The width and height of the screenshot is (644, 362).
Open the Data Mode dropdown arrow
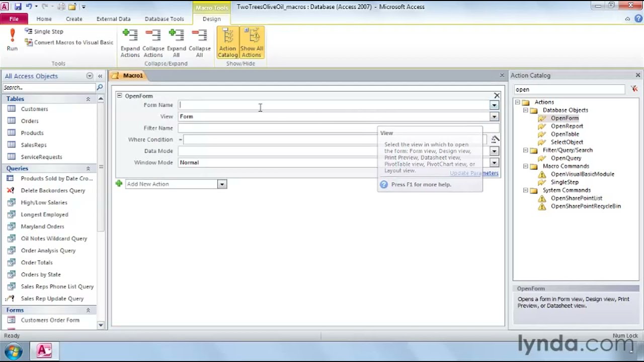494,151
